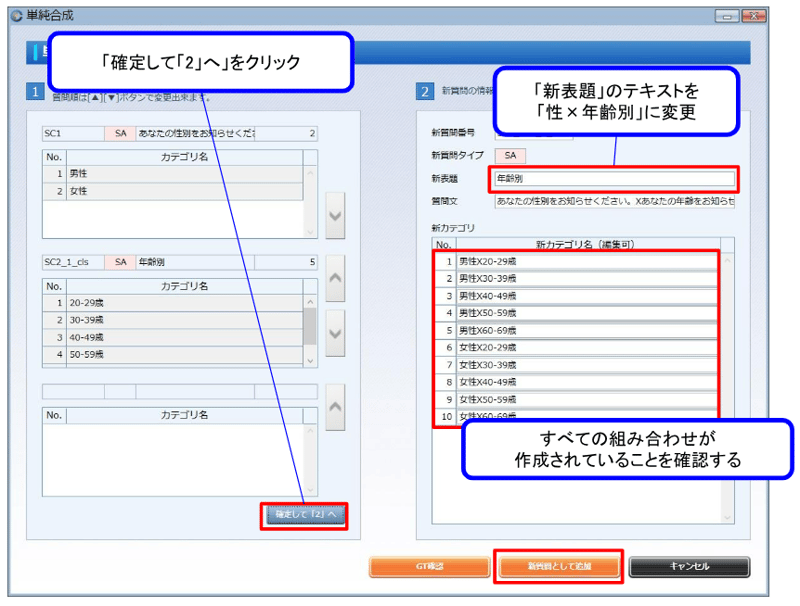Cancel with the キャンセル button
The width and height of the screenshot is (800, 606).
tap(689, 567)
